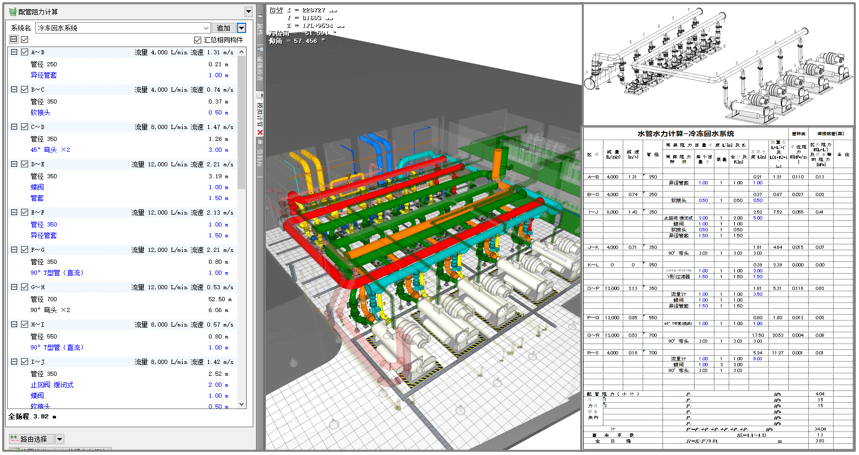Uncheck the A~B section checkbox
This screenshot has height=455, width=859.
(x=25, y=52)
